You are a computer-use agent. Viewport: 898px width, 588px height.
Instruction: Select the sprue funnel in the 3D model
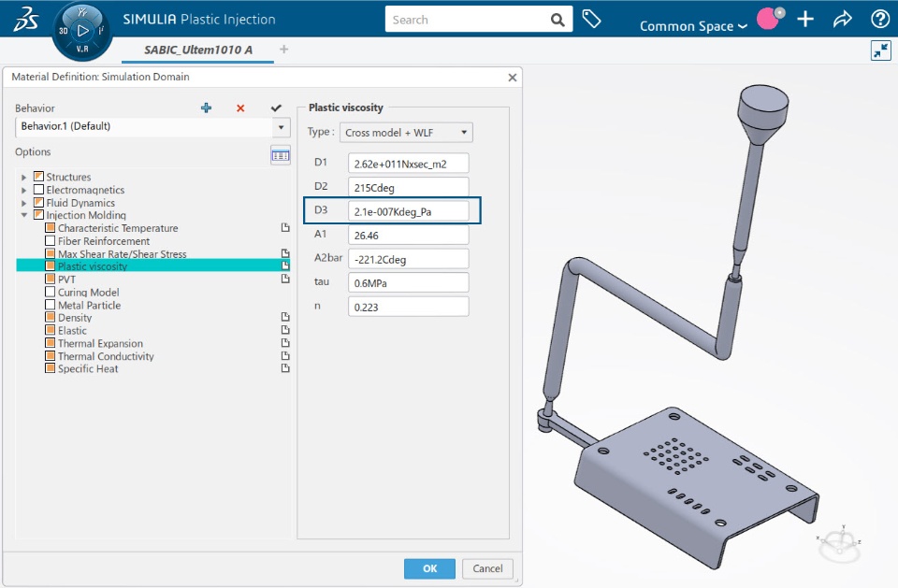point(763,113)
